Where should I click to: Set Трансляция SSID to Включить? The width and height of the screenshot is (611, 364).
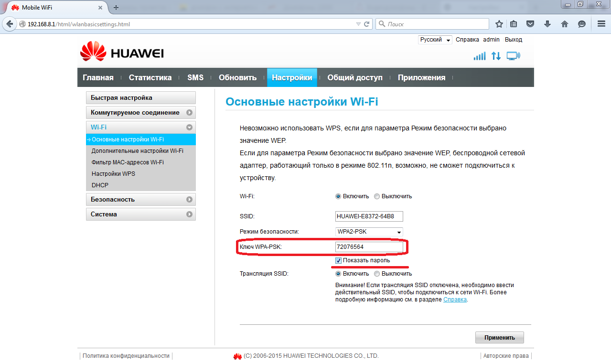click(x=338, y=274)
